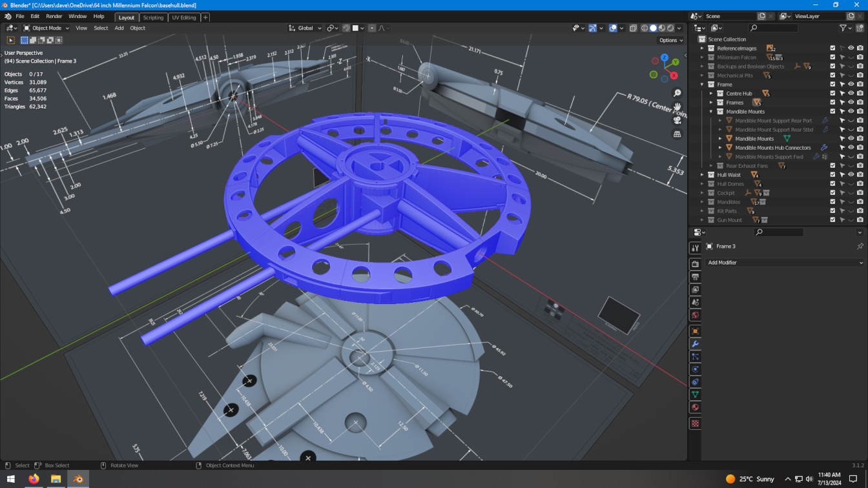The image size is (868, 488).
Task: Click the blue Z axis navigation gizmo
Action: pos(664,57)
